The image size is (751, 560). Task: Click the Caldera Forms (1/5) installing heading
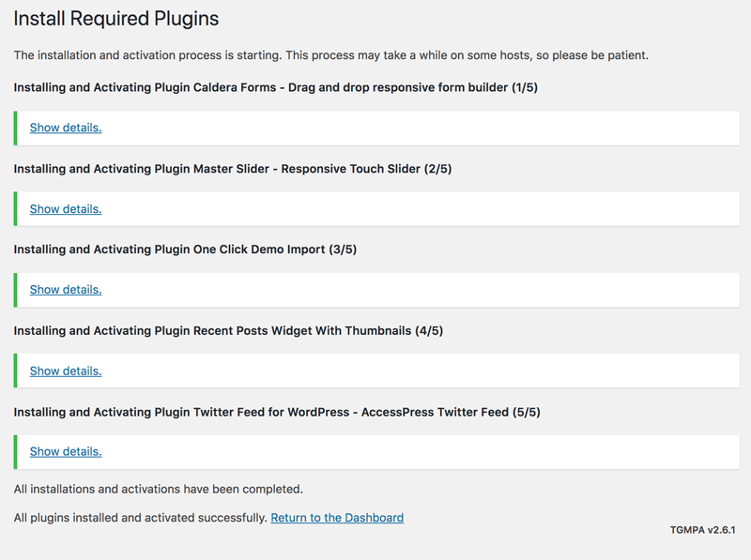coord(275,87)
